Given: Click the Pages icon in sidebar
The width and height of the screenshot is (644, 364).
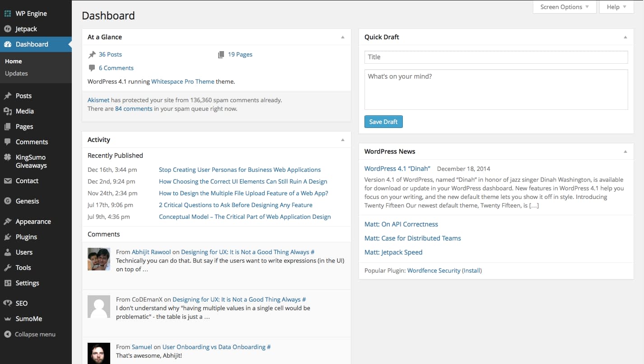Looking at the screenshot, I should (x=8, y=127).
